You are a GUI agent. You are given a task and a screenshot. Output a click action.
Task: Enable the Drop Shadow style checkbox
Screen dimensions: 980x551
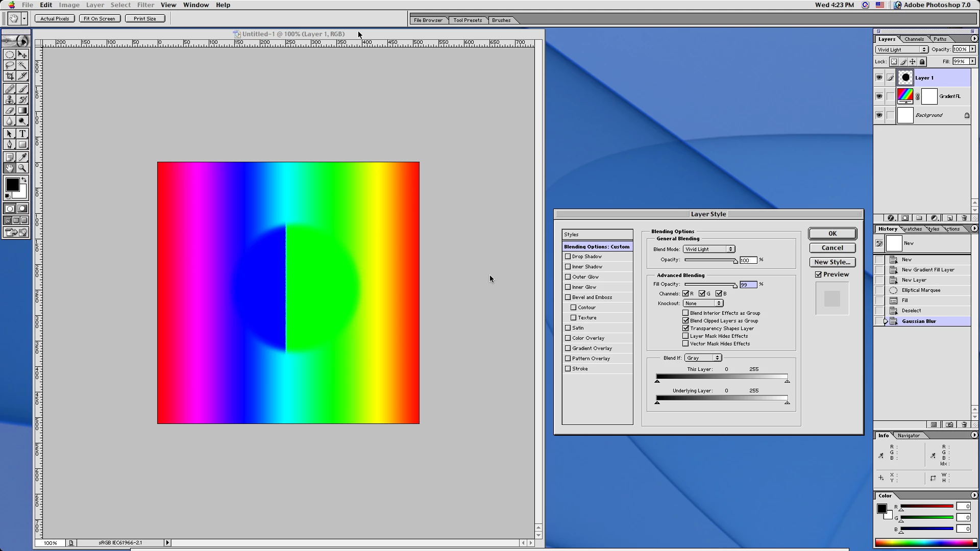(x=568, y=257)
